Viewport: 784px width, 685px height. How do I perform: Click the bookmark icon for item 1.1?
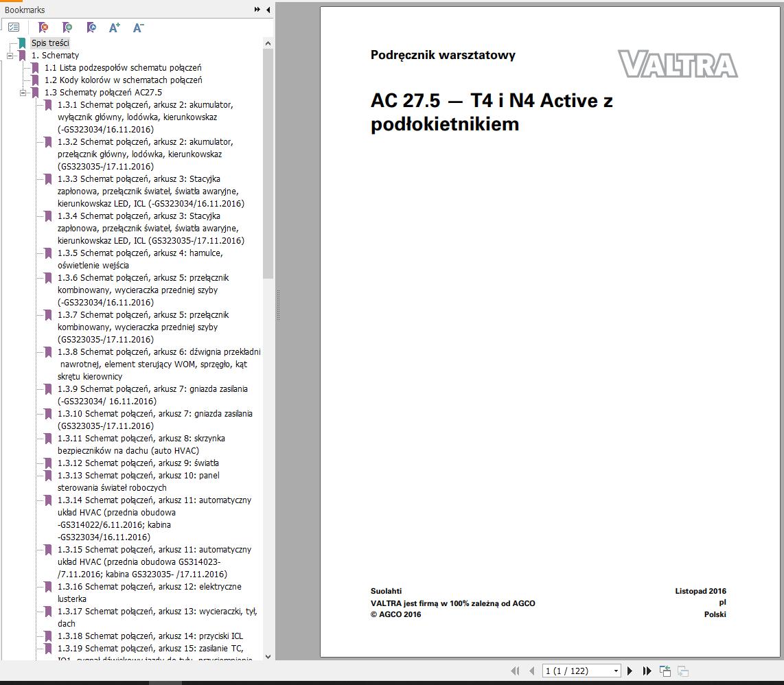tap(35, 67)
